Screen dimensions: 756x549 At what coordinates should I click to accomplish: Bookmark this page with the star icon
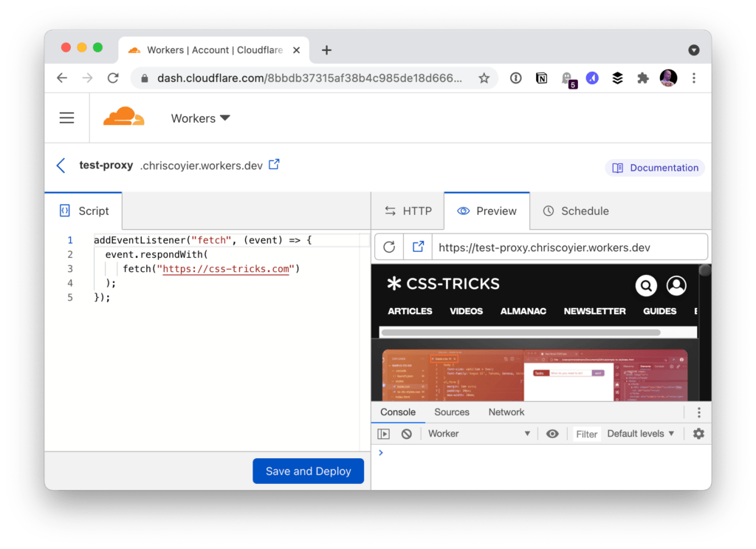pyautogui.click(x=484, y=78)
